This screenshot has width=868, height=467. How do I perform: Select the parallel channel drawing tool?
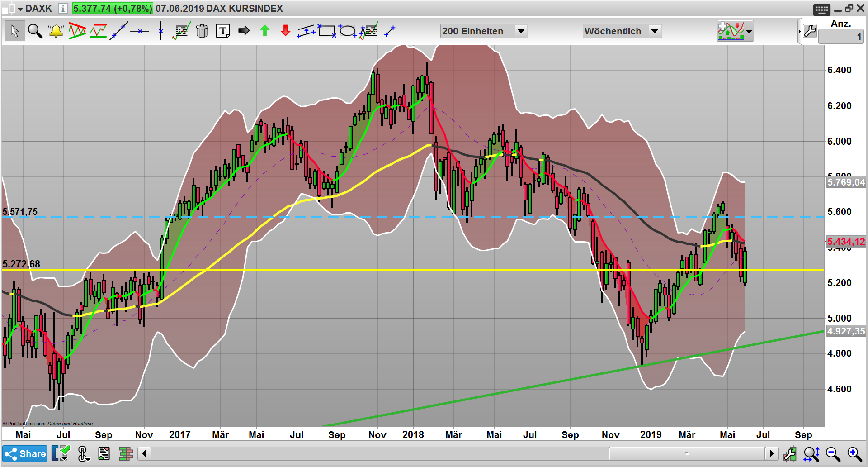pyautogui.click(x=306, y=31)
